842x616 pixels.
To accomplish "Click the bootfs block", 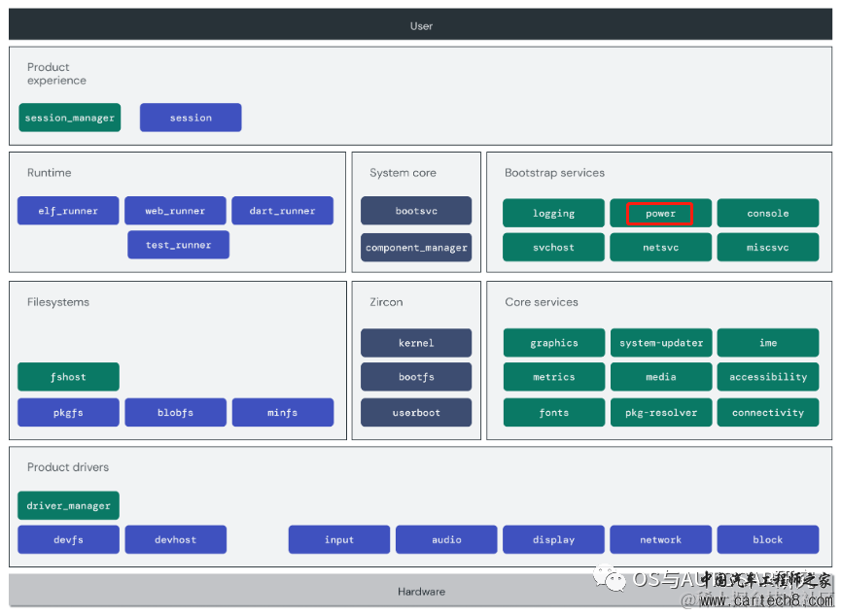I will click(416, 377).
